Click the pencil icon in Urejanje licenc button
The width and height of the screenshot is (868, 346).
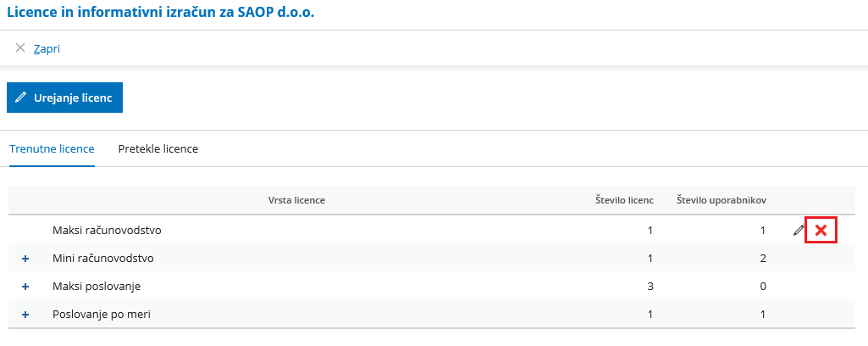pyautogui.click(x=20, y=98)
